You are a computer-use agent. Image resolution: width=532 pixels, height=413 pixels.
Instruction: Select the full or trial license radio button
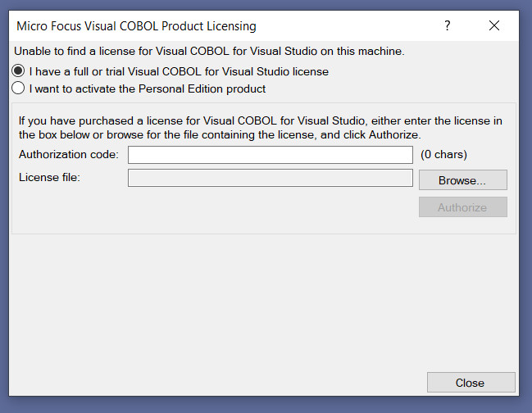click(x=18, y=71)
